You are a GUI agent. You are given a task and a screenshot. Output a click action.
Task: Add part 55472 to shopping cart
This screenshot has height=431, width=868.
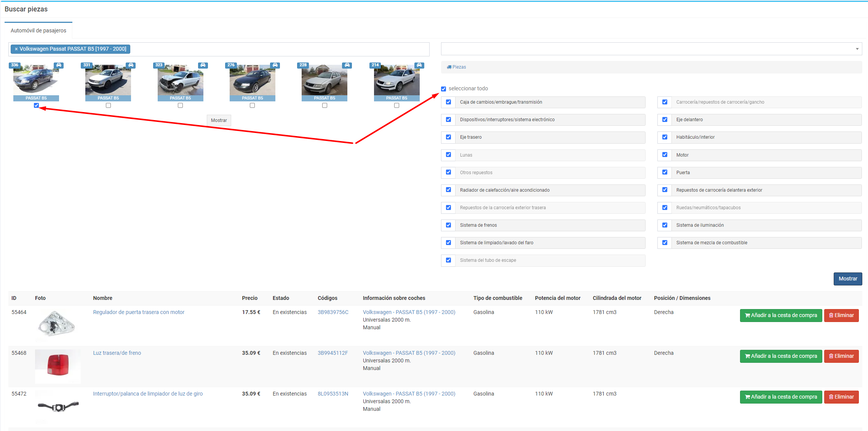[x=781, y=397]
